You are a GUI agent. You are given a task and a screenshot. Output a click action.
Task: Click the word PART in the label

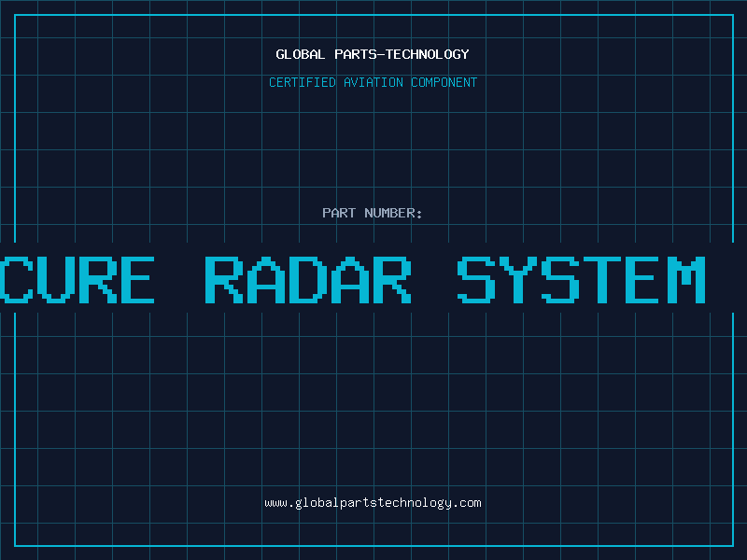[339, 213]
